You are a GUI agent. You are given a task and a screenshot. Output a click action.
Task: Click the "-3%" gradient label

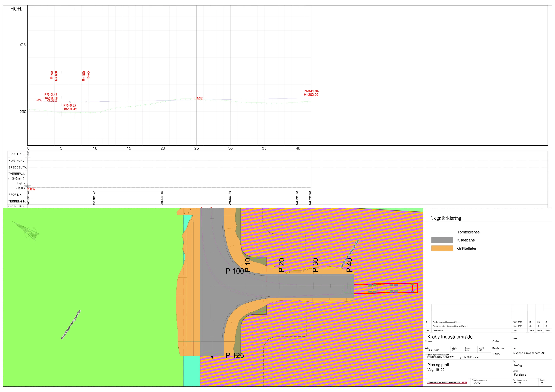pyautogui.click(x=39, y=100)
